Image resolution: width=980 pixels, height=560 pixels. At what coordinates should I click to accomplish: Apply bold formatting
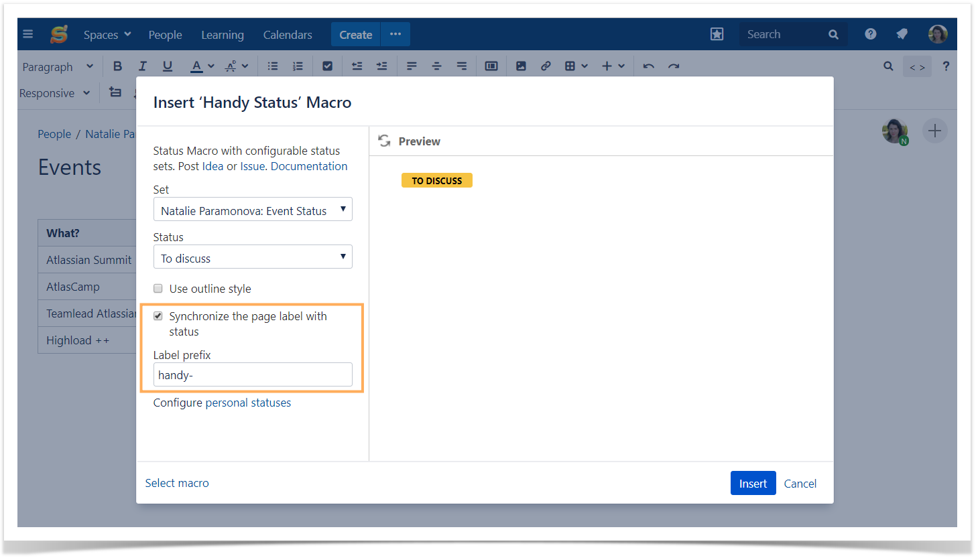(117, 66)
